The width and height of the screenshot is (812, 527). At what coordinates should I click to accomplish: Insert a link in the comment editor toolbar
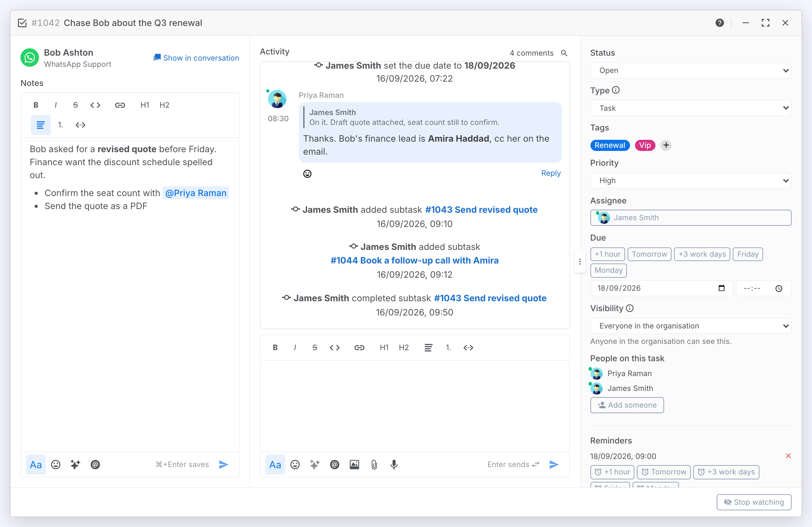[359, 347]
